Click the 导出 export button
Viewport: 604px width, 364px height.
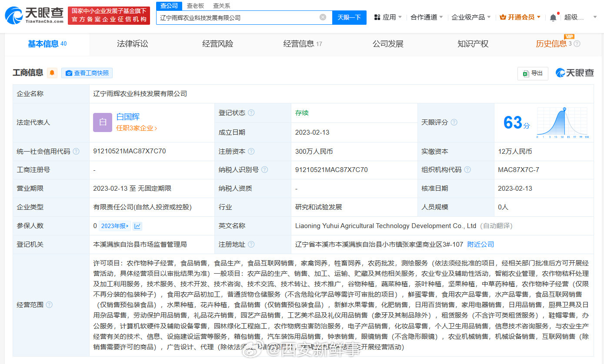[x=533, y=73]
